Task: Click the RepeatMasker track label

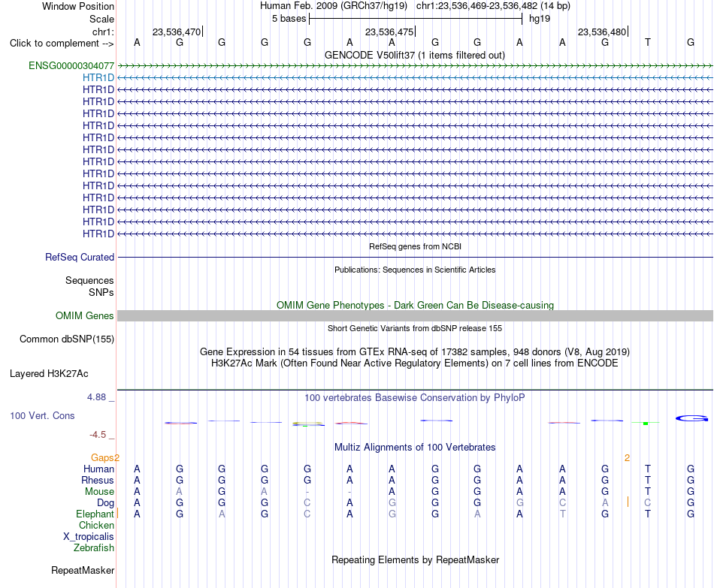Action: [x=83, y=570]
